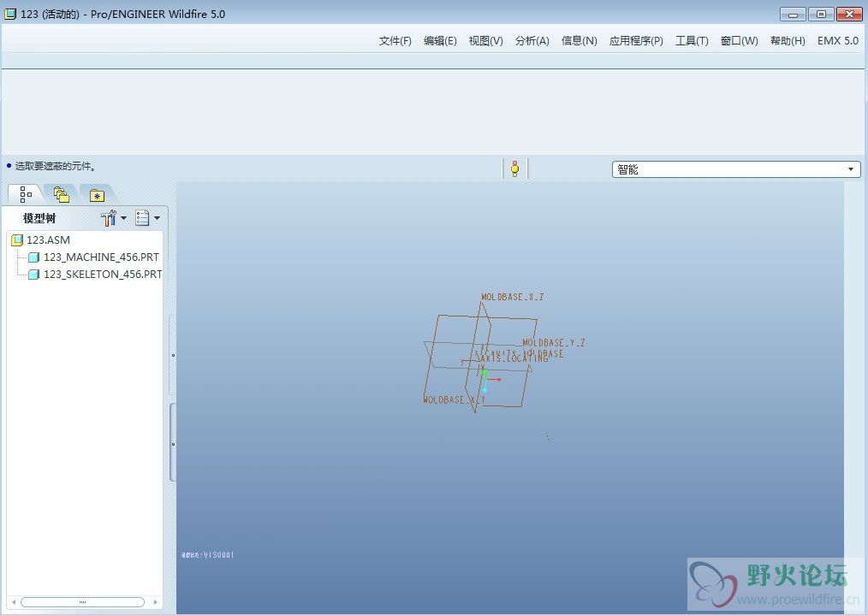Screen dimensions: 868x615
Task: Open the 分析(A) menu
Action: coord(532,41)
